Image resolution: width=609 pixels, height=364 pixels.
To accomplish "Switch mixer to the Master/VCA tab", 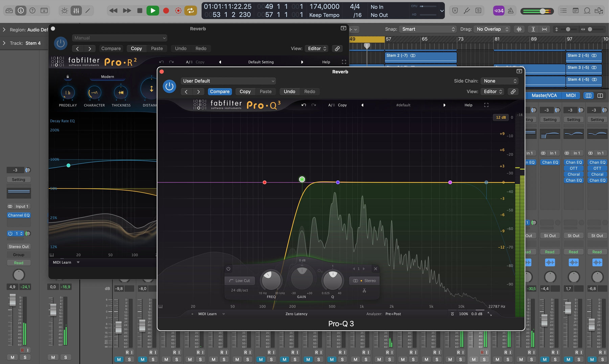I will tap(544, 95).
